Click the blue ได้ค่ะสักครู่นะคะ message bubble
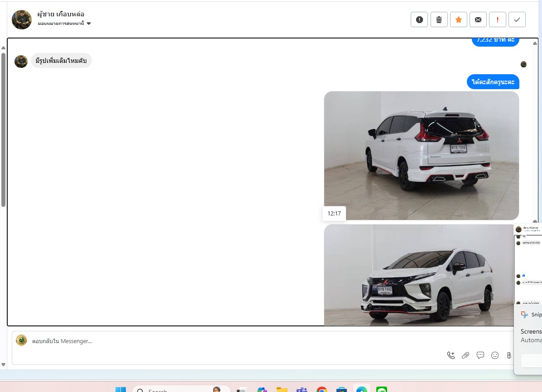The height and width of the screenshot is (392, 542). click(493, 82)
